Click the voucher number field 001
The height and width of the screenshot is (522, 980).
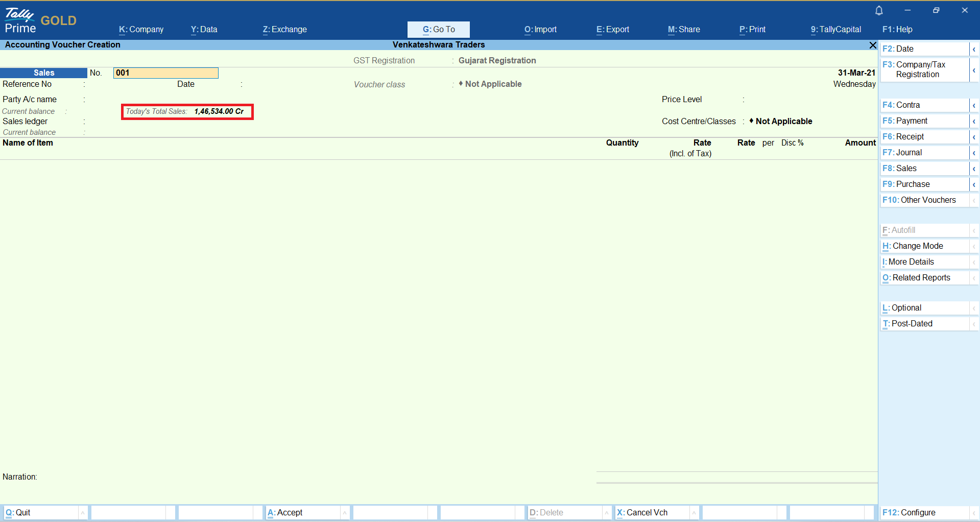point(165,73)
